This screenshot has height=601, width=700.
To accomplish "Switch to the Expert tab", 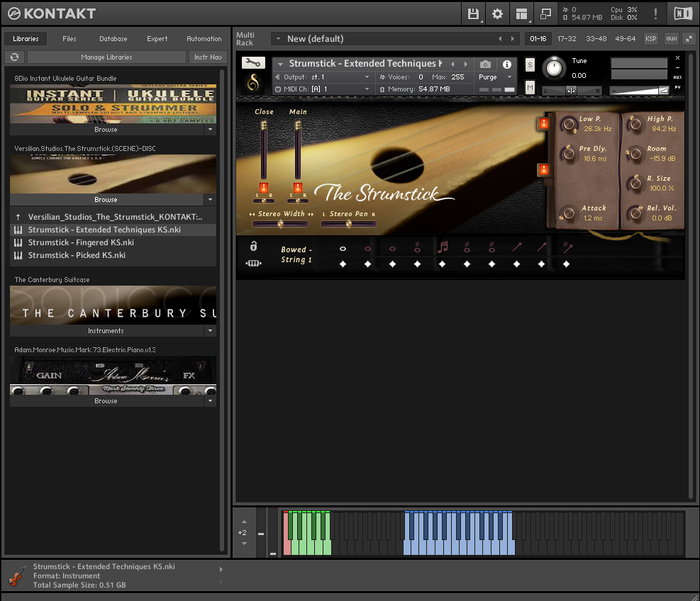I will click(157, 39).
